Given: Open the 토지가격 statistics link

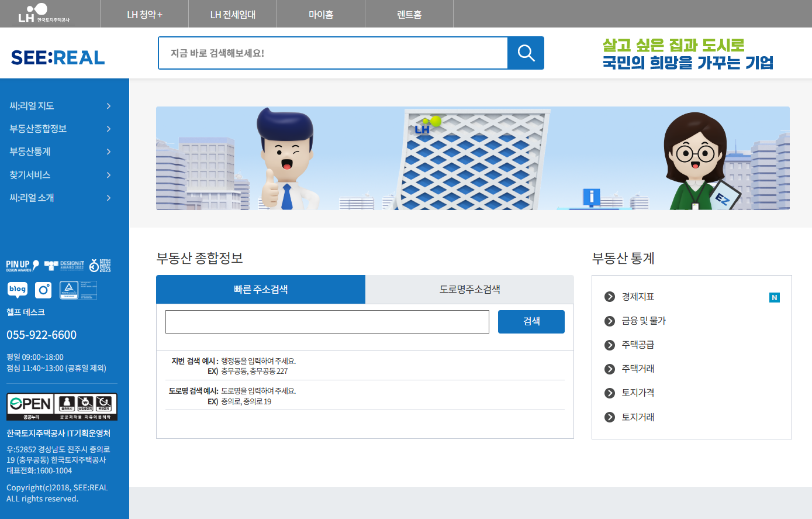Looking at the screenshot, I should tap(638, 393).
